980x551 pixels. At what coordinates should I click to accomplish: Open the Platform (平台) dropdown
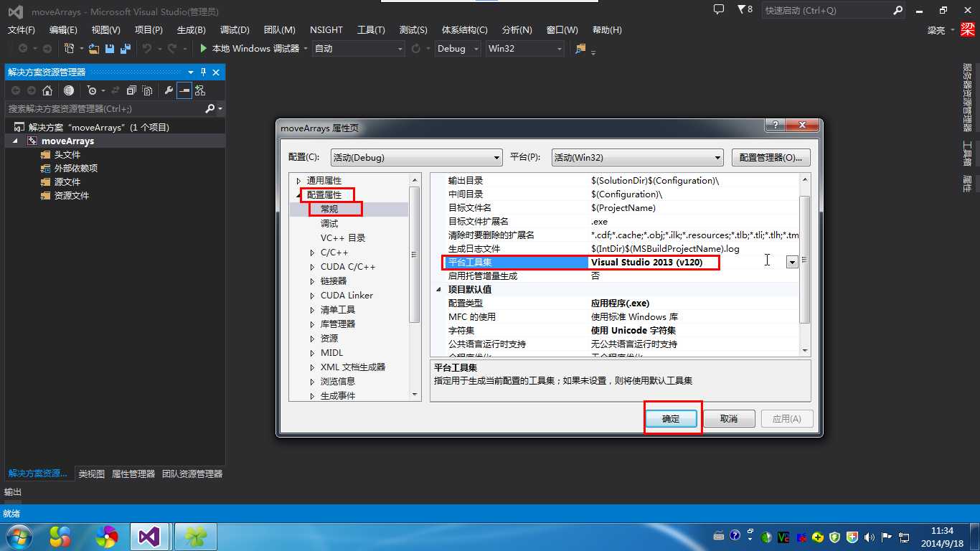point(638,158)
